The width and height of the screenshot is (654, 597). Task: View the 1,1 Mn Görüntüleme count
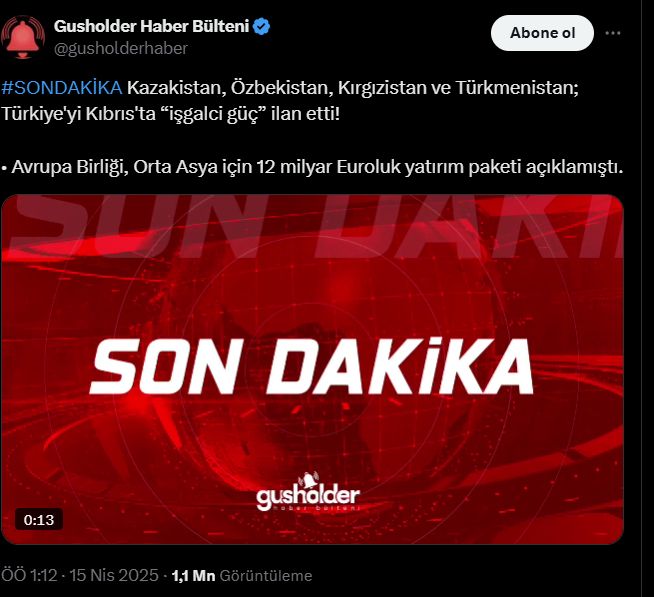point(242,576)
